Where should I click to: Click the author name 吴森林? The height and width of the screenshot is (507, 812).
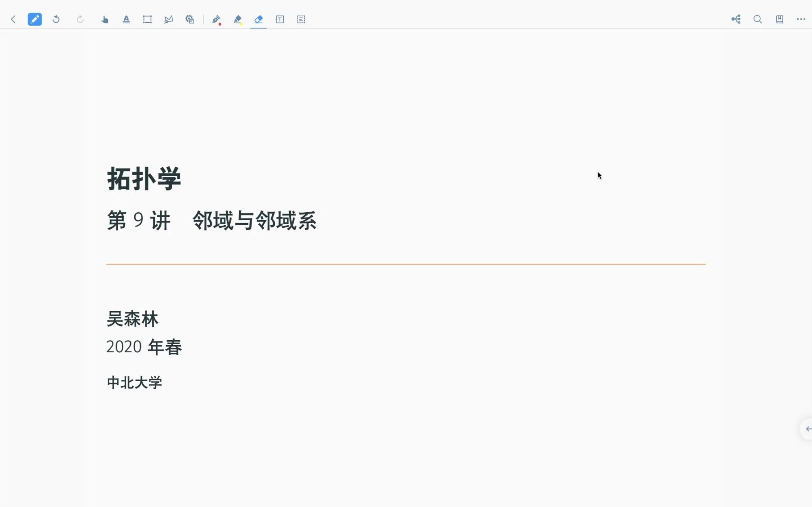[133, 319]
